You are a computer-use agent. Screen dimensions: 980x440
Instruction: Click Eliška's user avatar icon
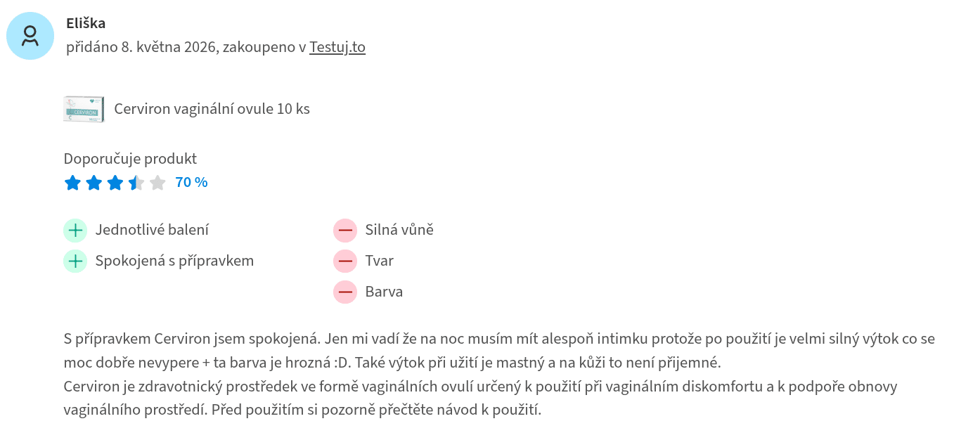pos(30,36)
